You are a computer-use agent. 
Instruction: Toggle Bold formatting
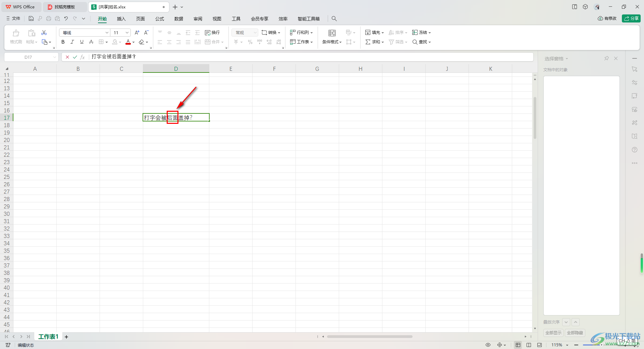click(63, 42)
